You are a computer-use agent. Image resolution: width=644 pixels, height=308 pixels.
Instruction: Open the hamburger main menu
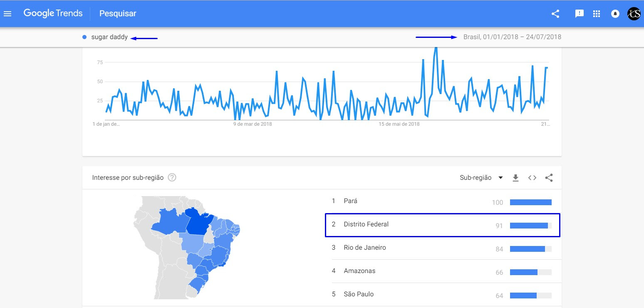pos(7,14)
